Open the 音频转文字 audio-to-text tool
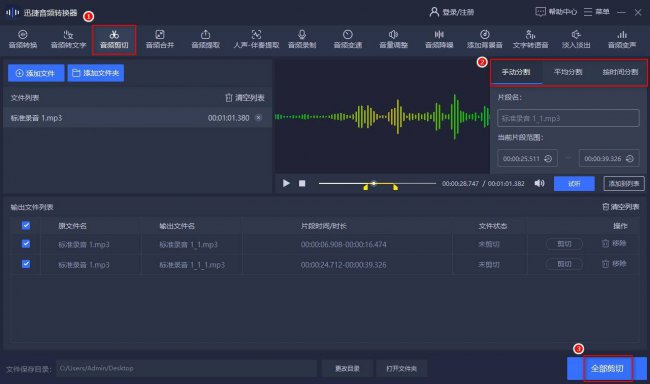 68,39
